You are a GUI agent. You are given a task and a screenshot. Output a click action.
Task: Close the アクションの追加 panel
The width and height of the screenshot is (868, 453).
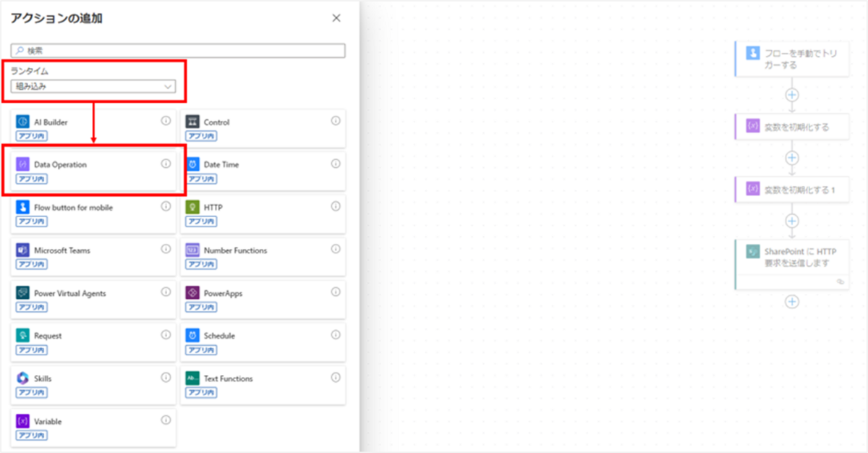click(x=336, y=18)
